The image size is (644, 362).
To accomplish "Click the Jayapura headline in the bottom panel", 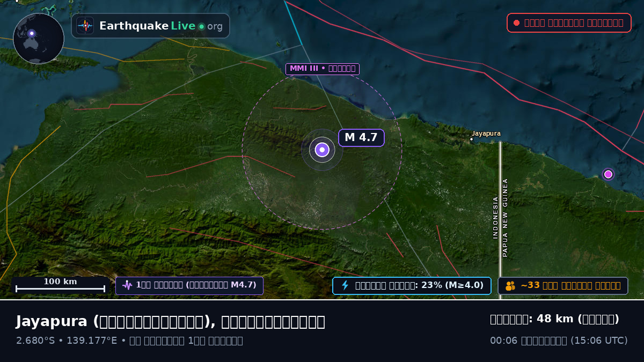I will [170, 321].
